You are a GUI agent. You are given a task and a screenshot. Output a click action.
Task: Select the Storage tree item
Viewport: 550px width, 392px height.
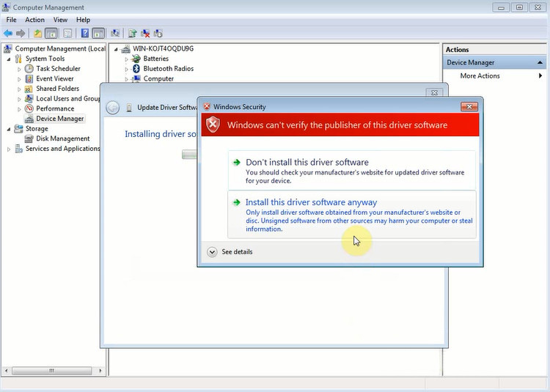pyautogui.click(x=37, y=128)
